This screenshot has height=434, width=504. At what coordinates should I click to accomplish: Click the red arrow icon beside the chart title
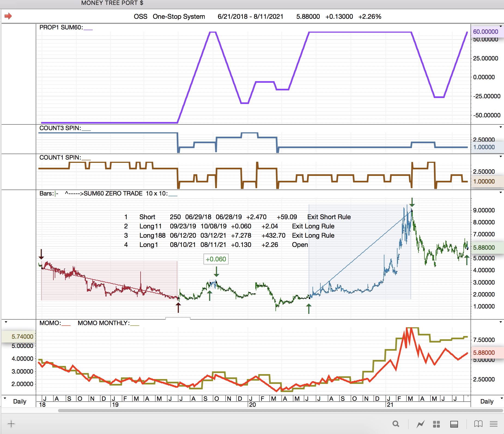pyautogui.click(x=8, y=16)
